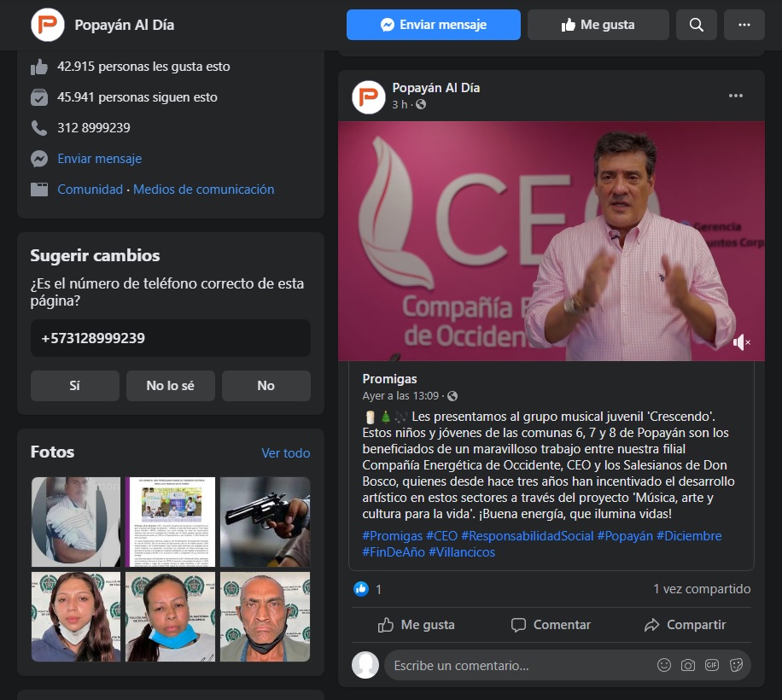This screenshot has height=700, width=782.
Task: Open Popayán Al Día post author name
Action: click(x=436, y=88)
